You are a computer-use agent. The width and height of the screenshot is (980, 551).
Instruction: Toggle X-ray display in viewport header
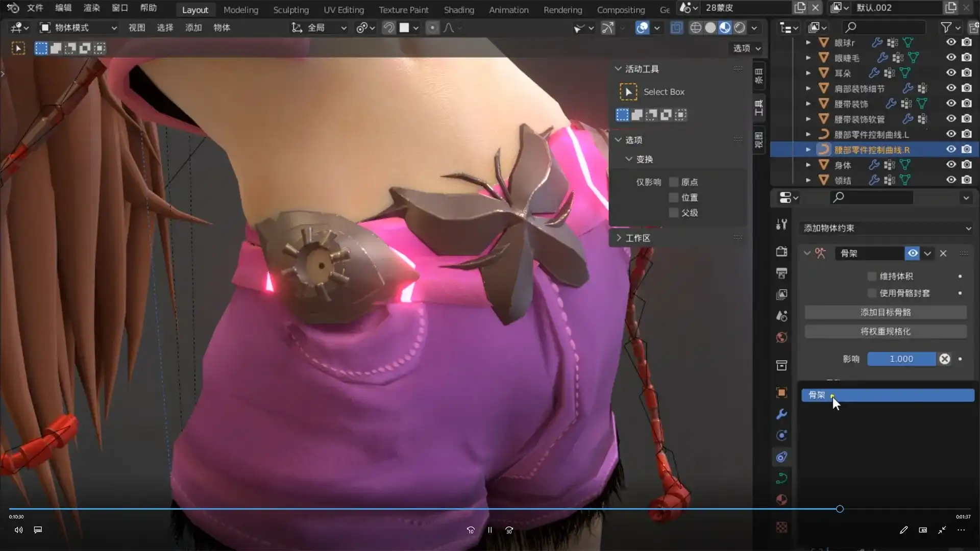point(676,28)
